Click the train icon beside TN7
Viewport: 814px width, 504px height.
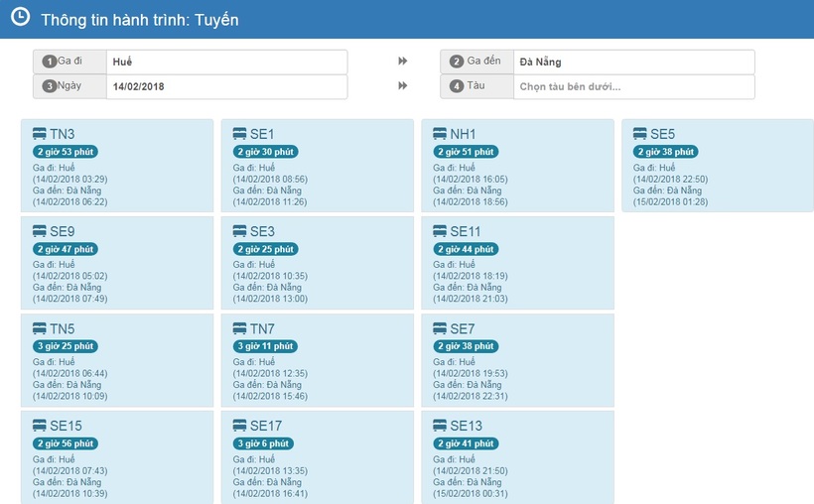pyautogui.click(x=239, y=328)
